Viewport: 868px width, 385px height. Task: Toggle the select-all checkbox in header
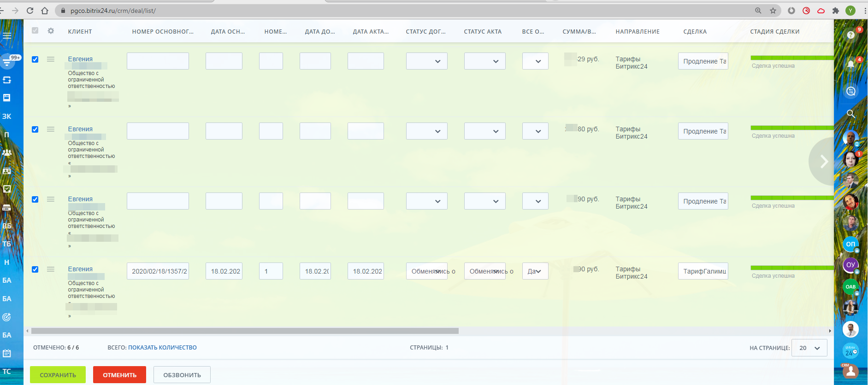[x=35, y=31]
